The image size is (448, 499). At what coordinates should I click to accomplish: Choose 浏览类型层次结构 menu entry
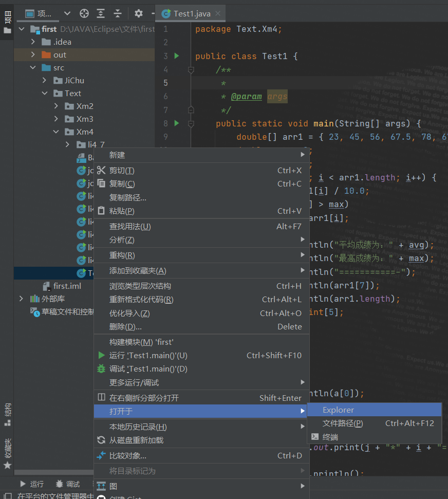[x=201, y=286]
